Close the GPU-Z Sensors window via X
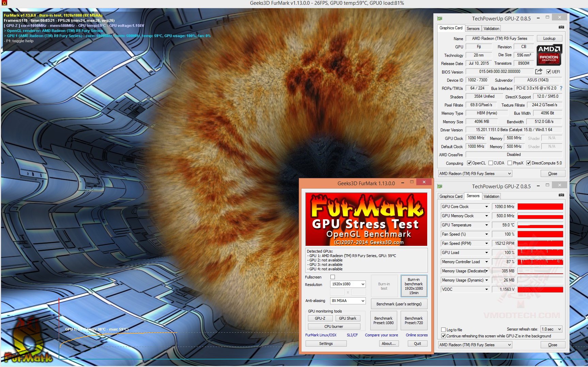588x367 pixels. [560, 185]
